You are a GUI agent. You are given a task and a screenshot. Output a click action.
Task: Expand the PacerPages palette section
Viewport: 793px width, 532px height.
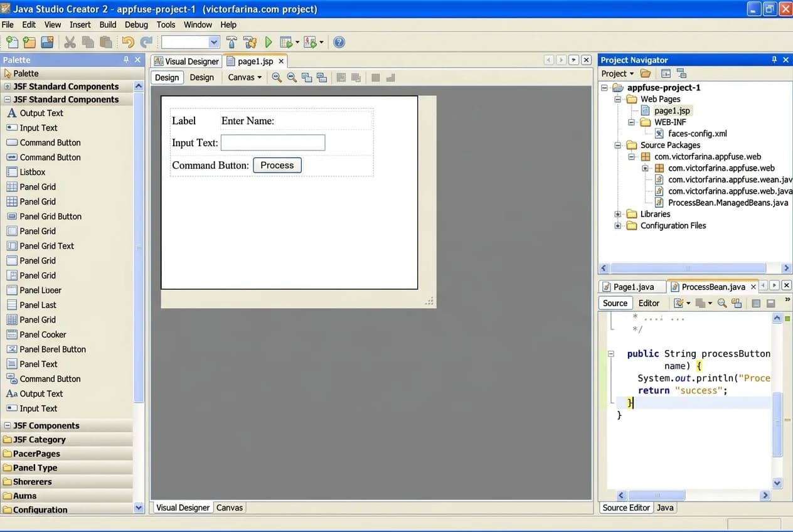click(67, 454)
